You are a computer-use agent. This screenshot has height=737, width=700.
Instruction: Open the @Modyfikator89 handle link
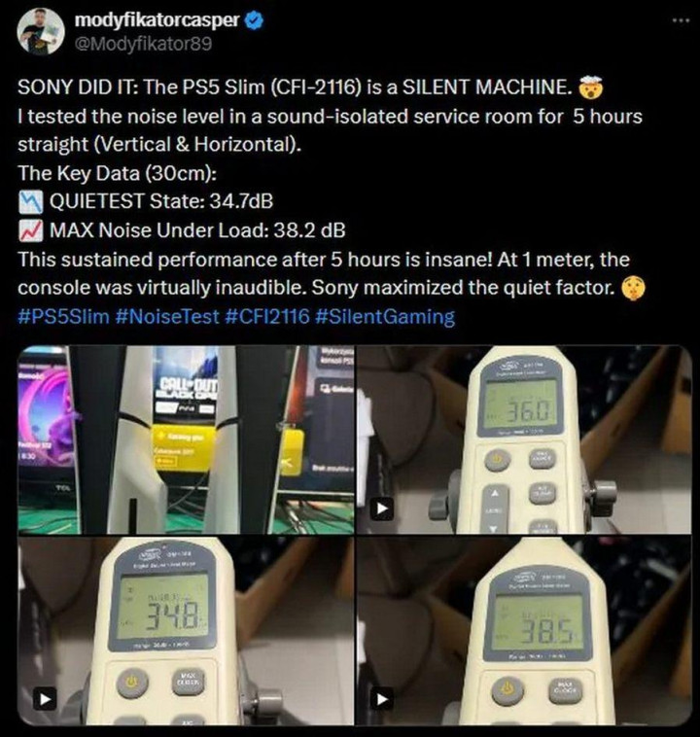[x=143, y=44]
